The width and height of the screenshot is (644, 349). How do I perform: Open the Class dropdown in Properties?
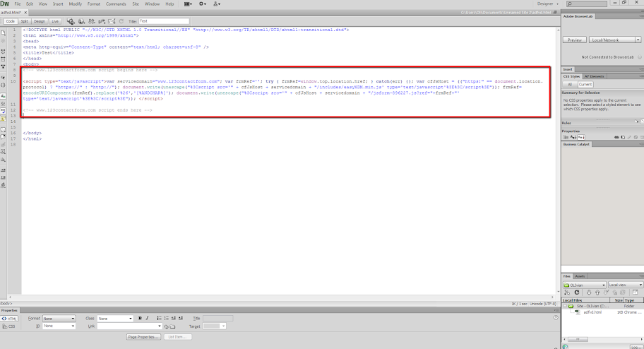(x=115, y=319)
